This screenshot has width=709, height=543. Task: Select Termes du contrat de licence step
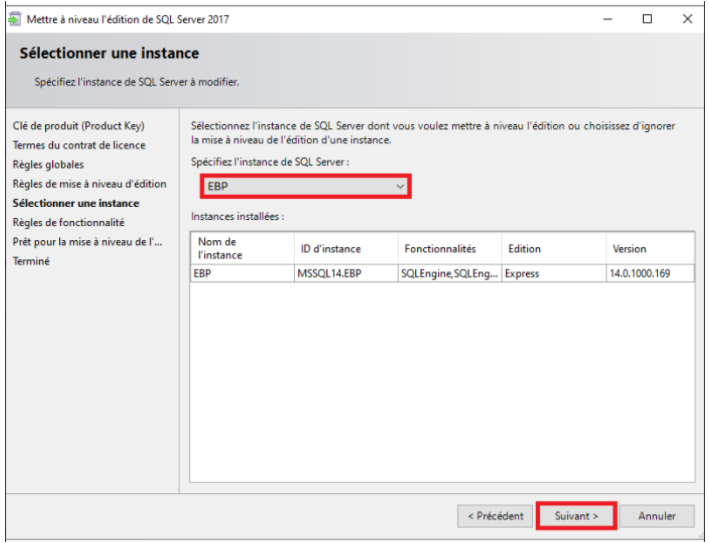coord(79,145)
